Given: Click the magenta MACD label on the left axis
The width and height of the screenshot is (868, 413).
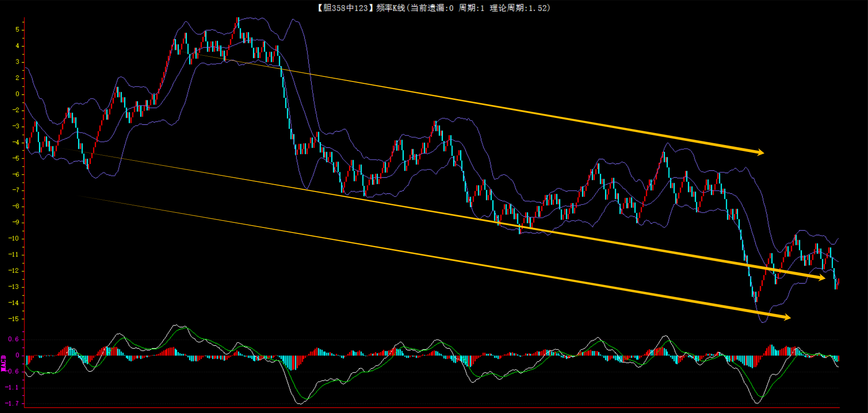Looking at the screenshot, I should (4, 363).
